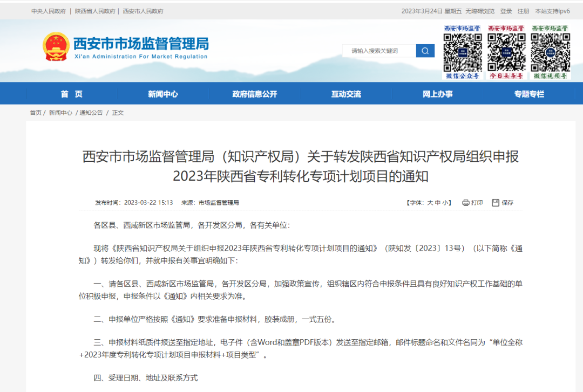
Task: Set font size to 小
Action: (445, 203)
